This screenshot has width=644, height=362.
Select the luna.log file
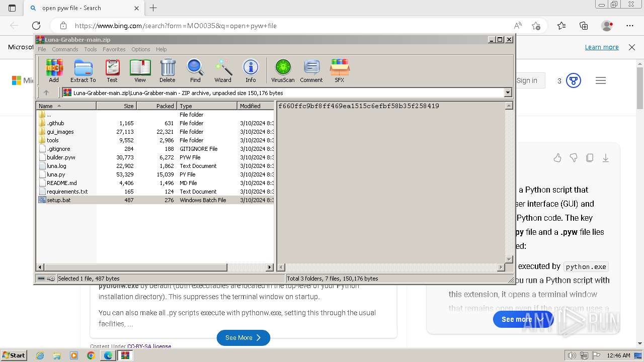pyautogui.click(x=155, y=166)
